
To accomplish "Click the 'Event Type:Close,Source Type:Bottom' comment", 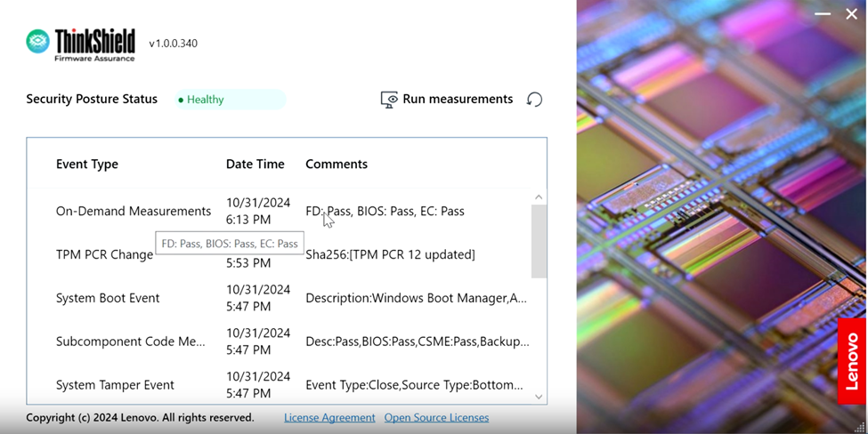I will point(414,385).
